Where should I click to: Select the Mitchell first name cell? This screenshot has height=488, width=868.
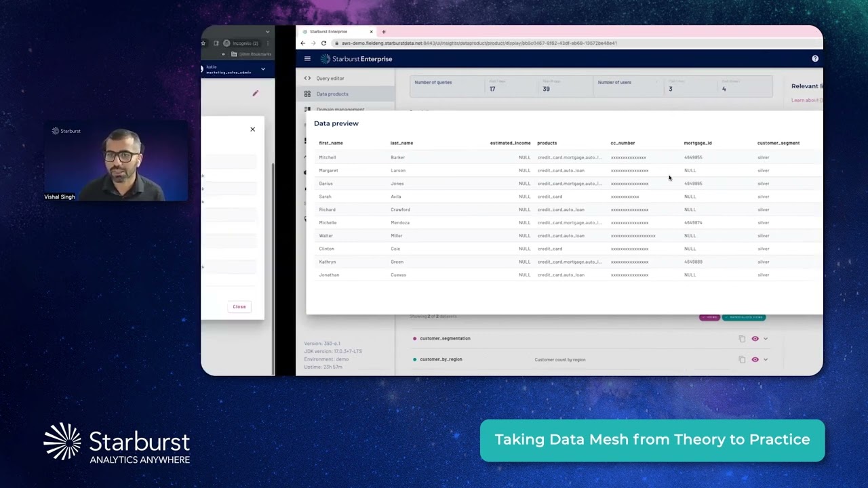(328, 157)
